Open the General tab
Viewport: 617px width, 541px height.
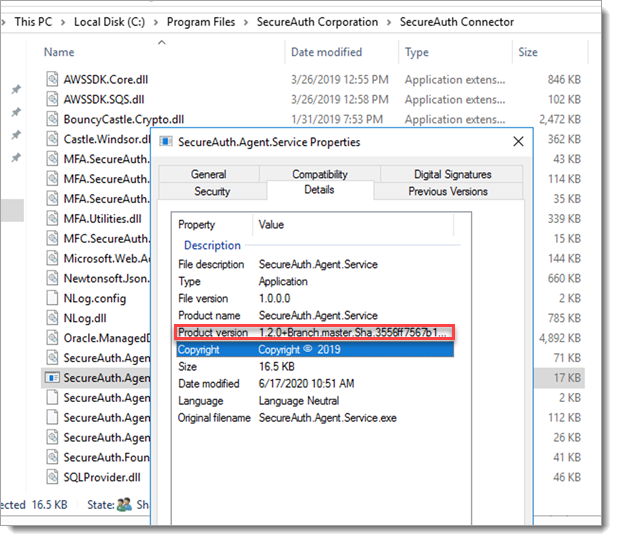208,174
